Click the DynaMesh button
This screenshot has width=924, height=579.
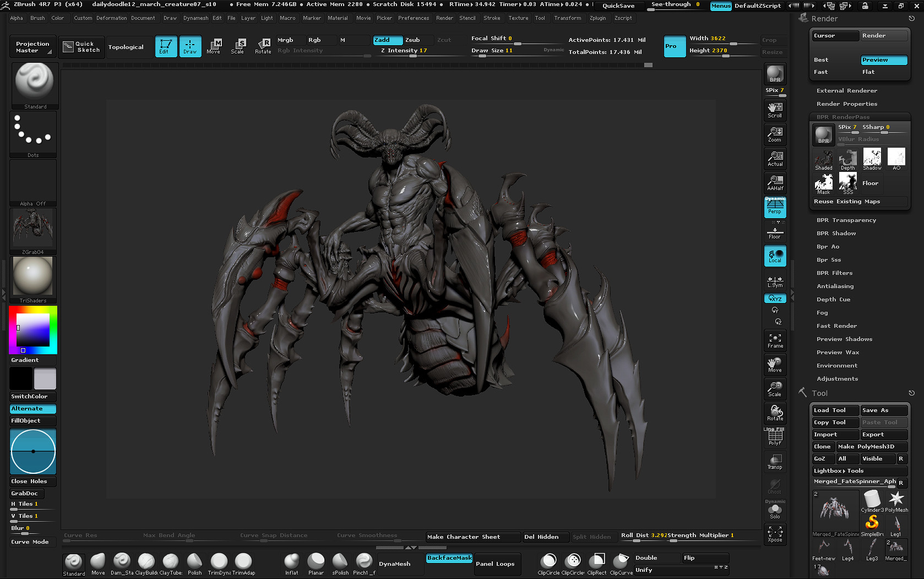pyautogui.click(x=395, y=564)
